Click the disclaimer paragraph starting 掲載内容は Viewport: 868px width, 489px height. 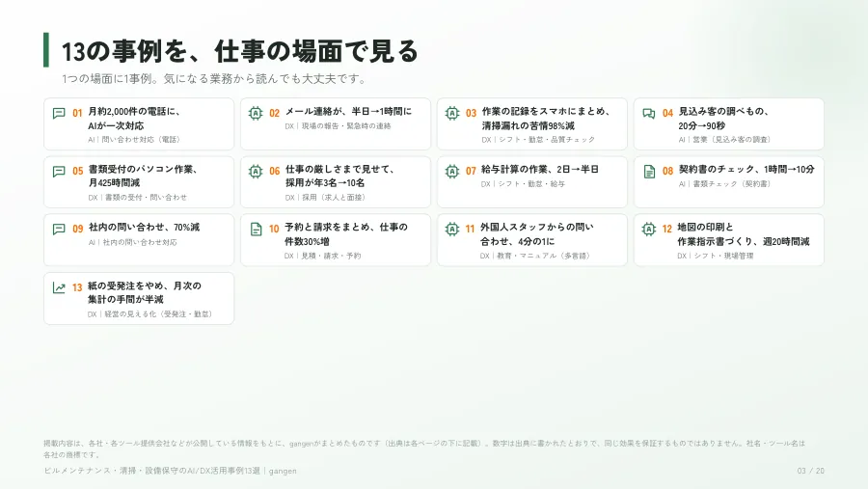(x=424, y=448)
